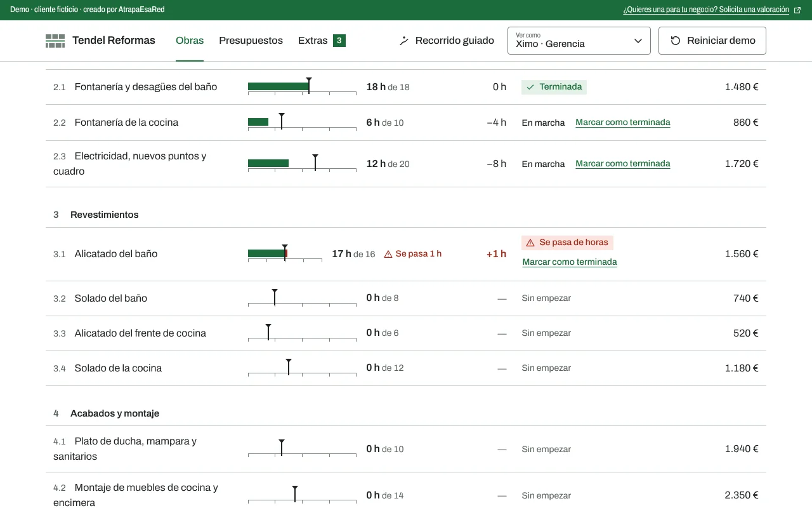
Task: Click 'Montaje de muebles de cocina y encimera'
Action: pyautogui.click(x=136, y=495)
